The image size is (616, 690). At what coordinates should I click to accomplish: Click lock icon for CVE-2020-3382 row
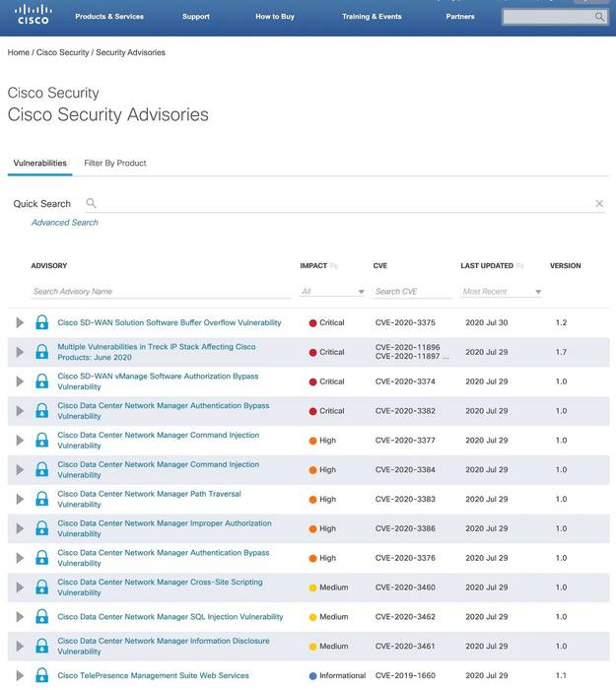(41, 411)
